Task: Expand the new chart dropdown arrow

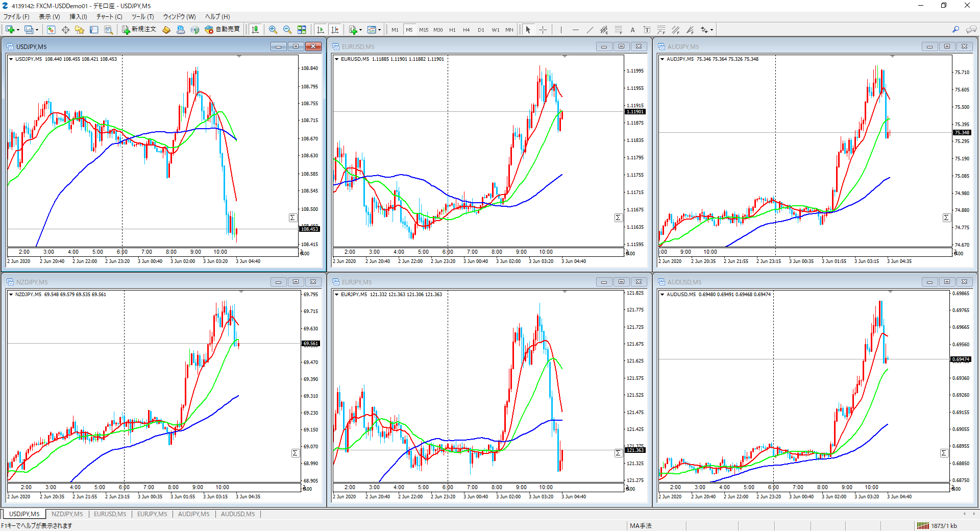Action: click(x=19, y=30)
